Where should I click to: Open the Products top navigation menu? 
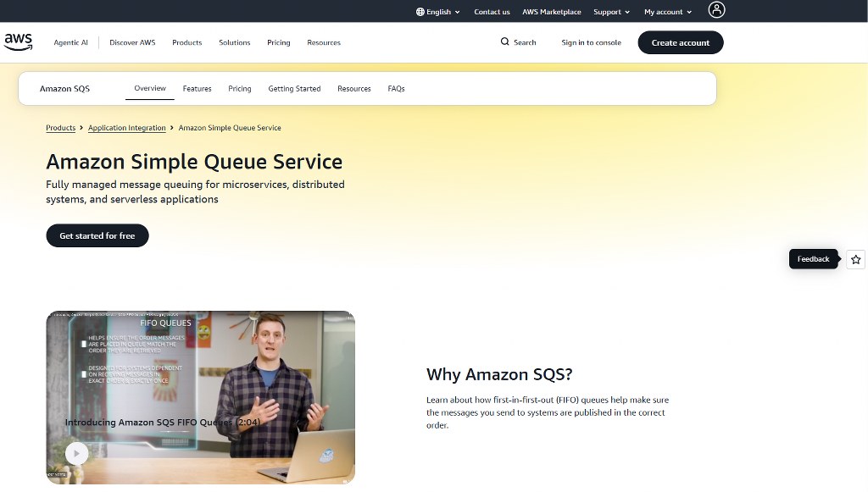point(187,42)
